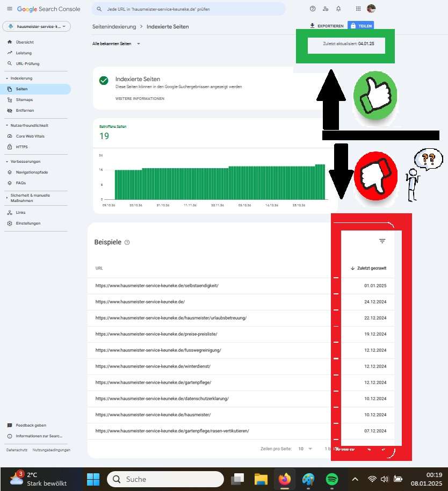Open the volume speaker icon
Screen dimensions: 448x491
tap(385, 479)
